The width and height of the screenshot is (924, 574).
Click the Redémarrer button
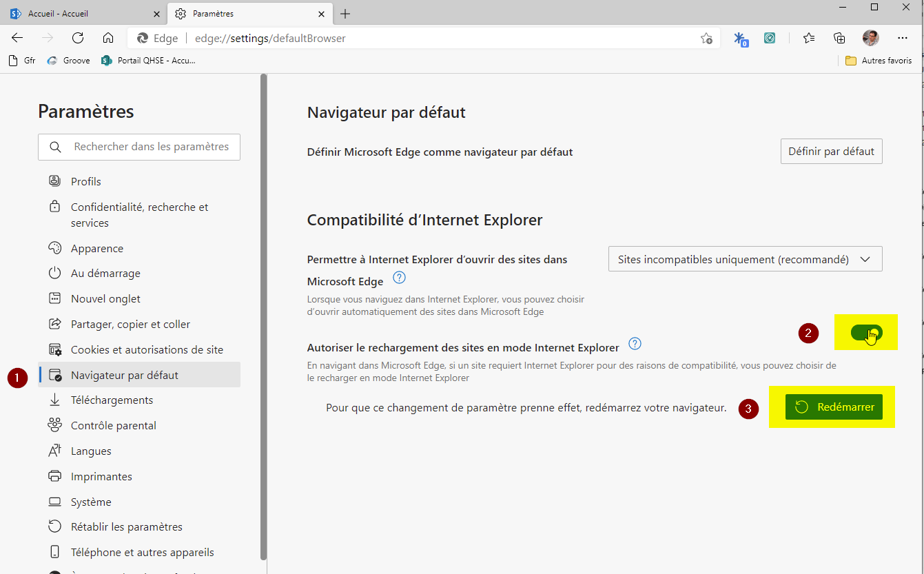(x=834, y=407)
